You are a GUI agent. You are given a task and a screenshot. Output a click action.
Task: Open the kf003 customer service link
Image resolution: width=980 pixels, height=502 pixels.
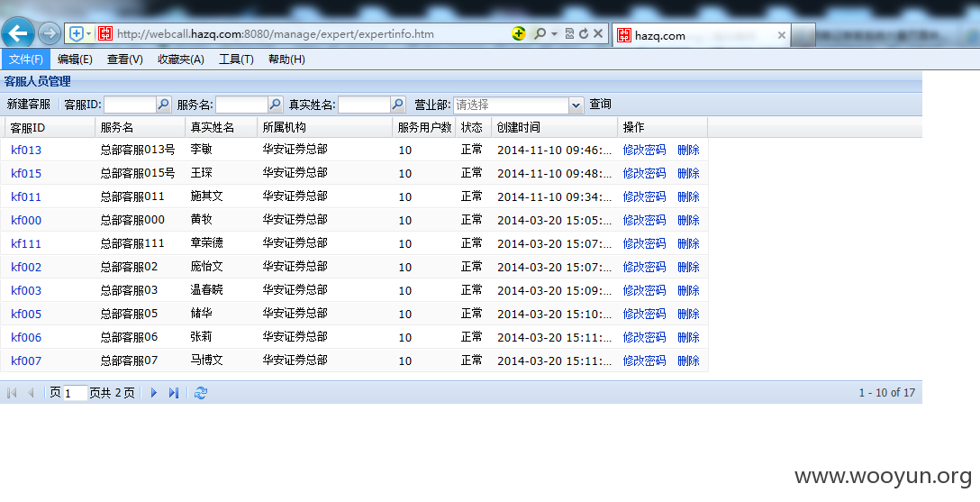26,291
